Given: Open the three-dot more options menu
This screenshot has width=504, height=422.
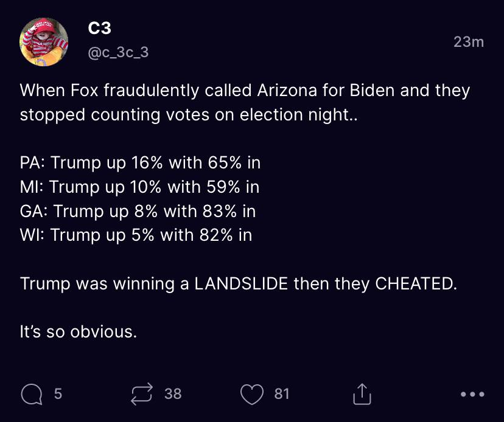Looking at the screenshot, I should 472,395.
